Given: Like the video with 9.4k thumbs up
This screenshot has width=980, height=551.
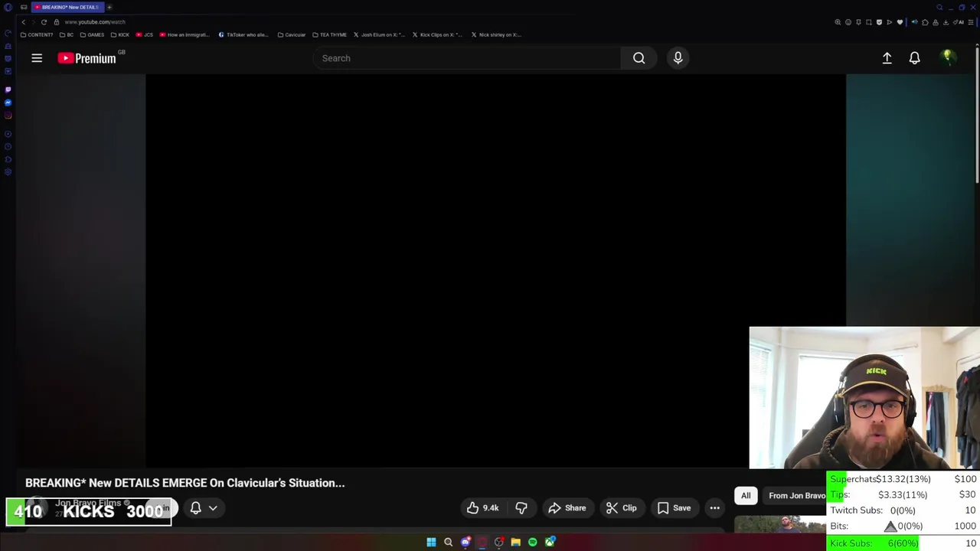Looking at the screenshot, I should 483,508.
